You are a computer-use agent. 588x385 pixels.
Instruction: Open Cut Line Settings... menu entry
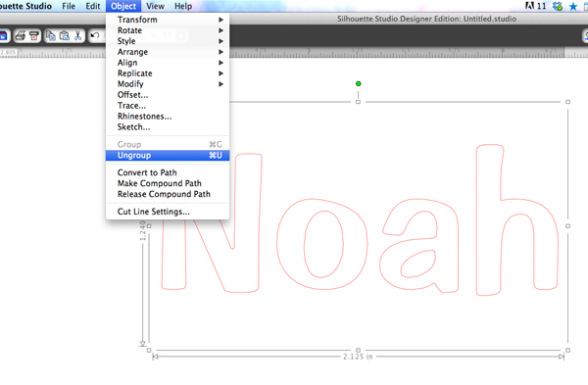coord(168,212)
